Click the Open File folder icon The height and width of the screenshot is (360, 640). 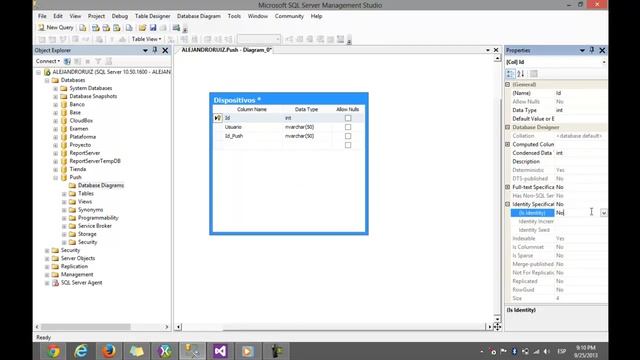[x=142, y=28]
